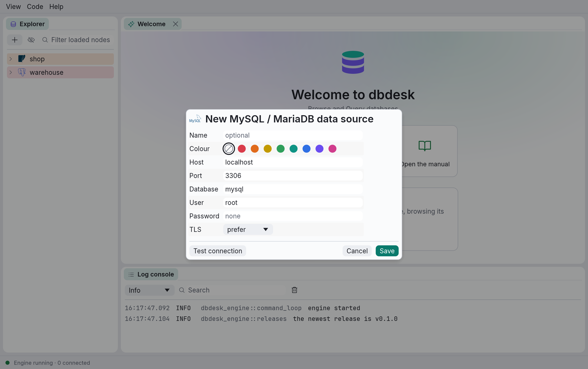This screenshot has height=369, width=588.
Task: Select the Explorer tab
Action: tap(27, 24)
